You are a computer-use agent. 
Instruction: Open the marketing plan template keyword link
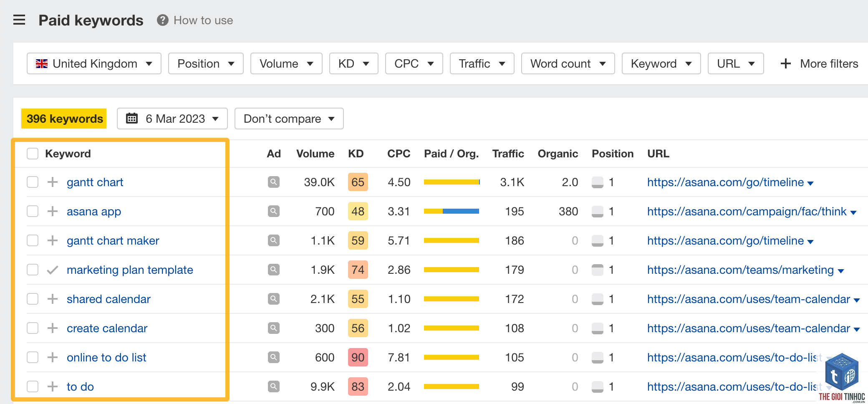[130, 270]
